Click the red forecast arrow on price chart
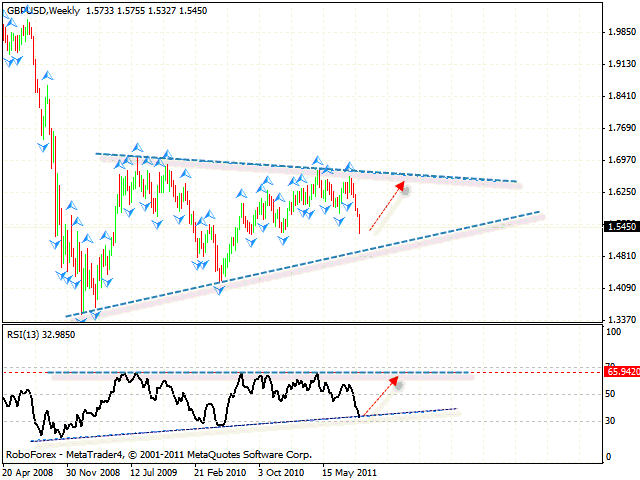The height and width of the screenshot is (480, 640). (x=388, y=207)
